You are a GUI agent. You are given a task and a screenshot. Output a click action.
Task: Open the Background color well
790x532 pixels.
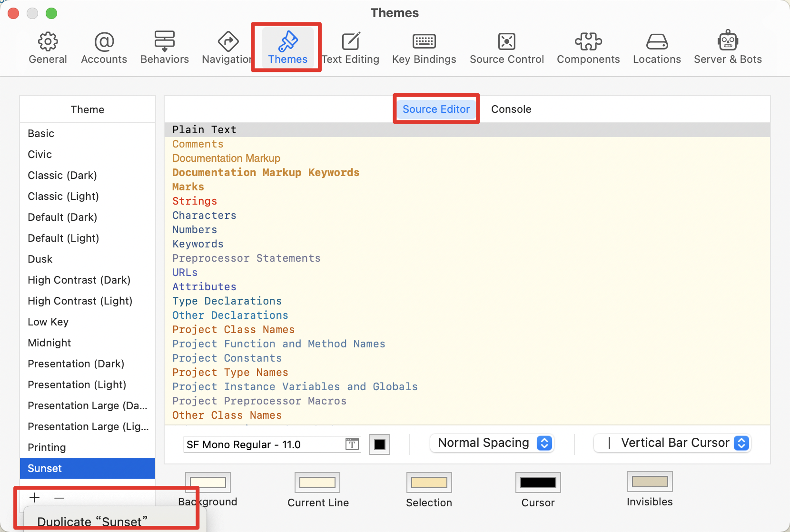pyautogui.click(x=208, y=483)
